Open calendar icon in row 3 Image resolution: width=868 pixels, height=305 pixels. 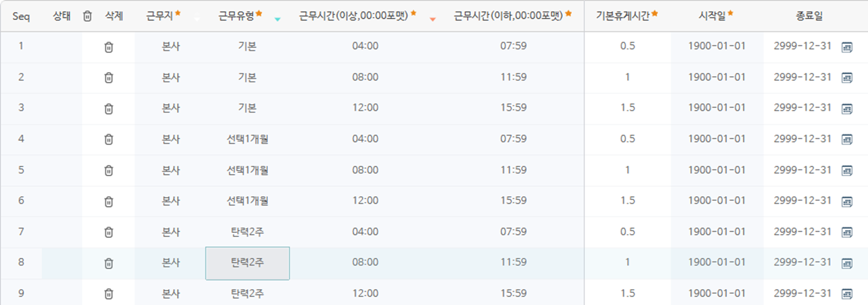tap(846, 109)
